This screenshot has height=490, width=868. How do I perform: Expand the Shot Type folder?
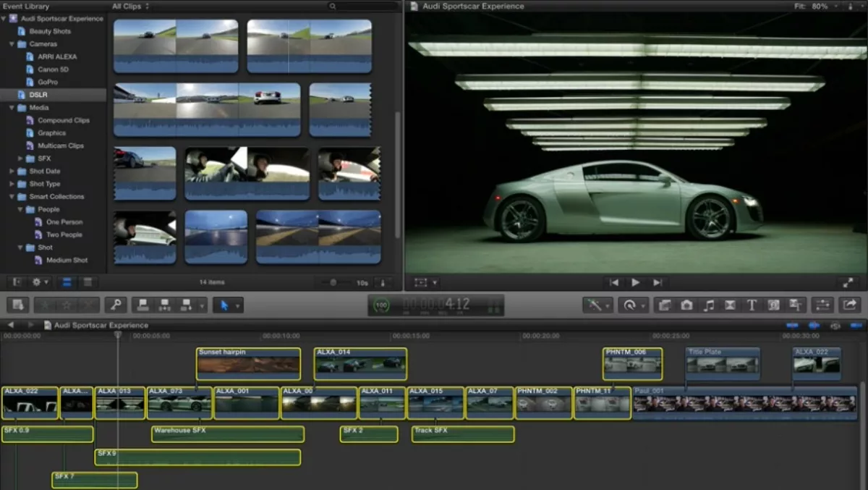[x=12, y=184]
